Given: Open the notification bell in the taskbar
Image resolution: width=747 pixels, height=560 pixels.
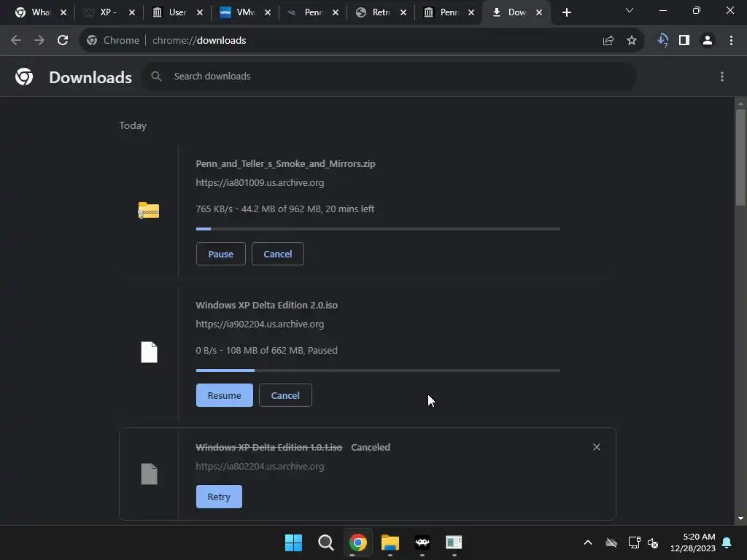Looking at the screenshot, I should coord(727,542).
